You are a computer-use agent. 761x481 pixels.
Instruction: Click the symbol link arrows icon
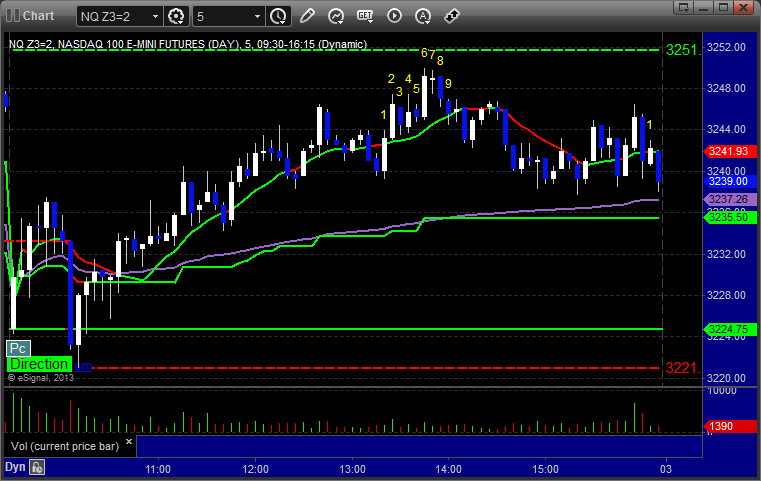(x=452, y=16)
